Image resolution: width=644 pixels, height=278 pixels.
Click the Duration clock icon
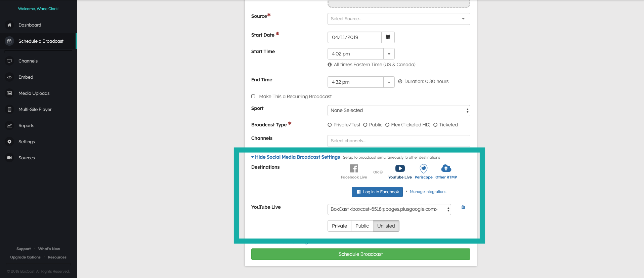400,81
